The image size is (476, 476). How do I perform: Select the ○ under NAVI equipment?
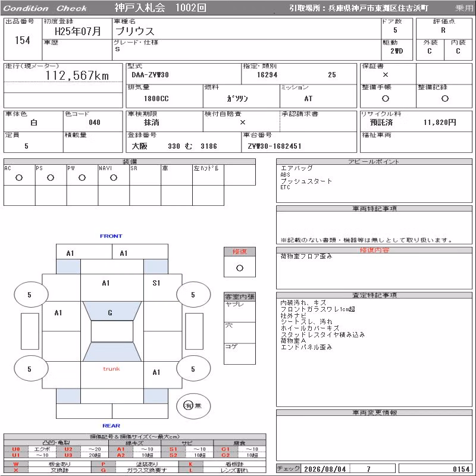[x=114, y=177]
